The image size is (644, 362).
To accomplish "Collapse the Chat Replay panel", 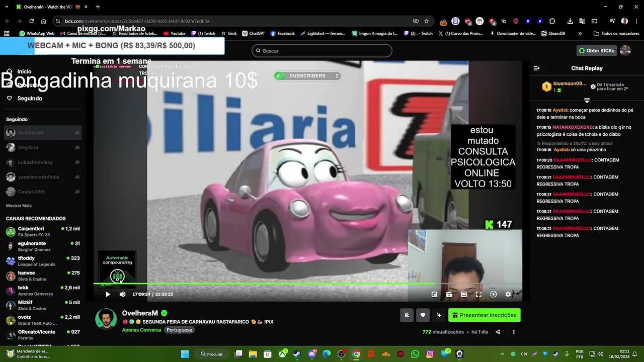I will pyautogui.click(x=536, y=68).
